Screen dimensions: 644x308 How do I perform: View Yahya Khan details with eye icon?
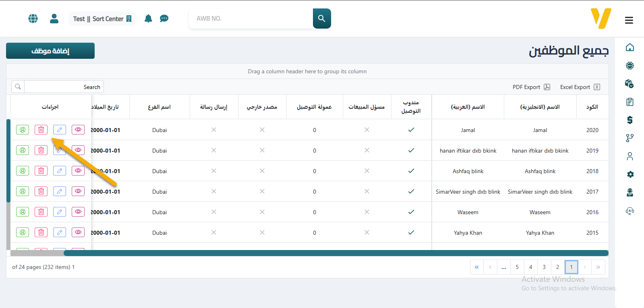(x=78, y=232)
